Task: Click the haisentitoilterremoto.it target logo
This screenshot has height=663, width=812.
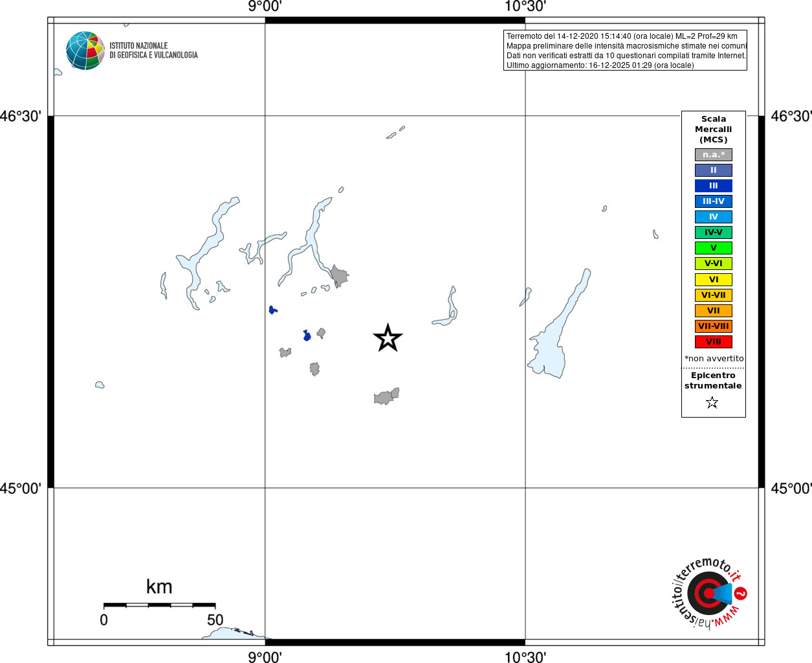Action: [x=710, y=593]
